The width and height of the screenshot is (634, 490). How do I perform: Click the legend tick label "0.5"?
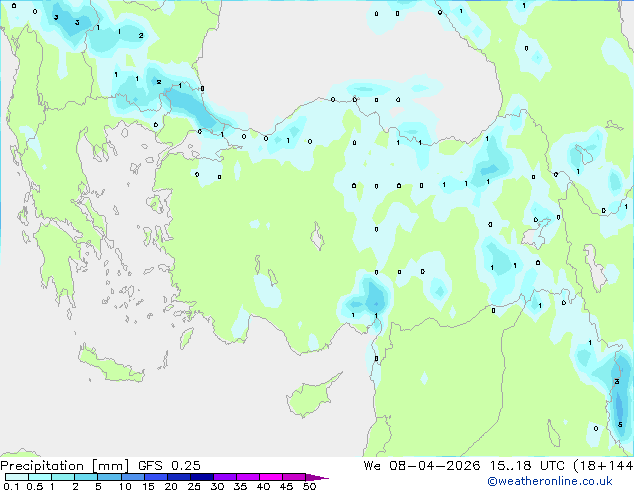34,486
